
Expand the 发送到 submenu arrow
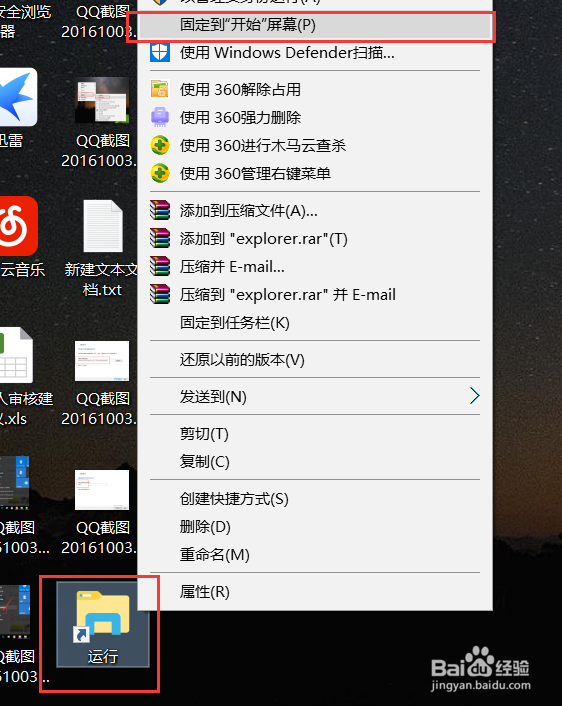point(475,396)
